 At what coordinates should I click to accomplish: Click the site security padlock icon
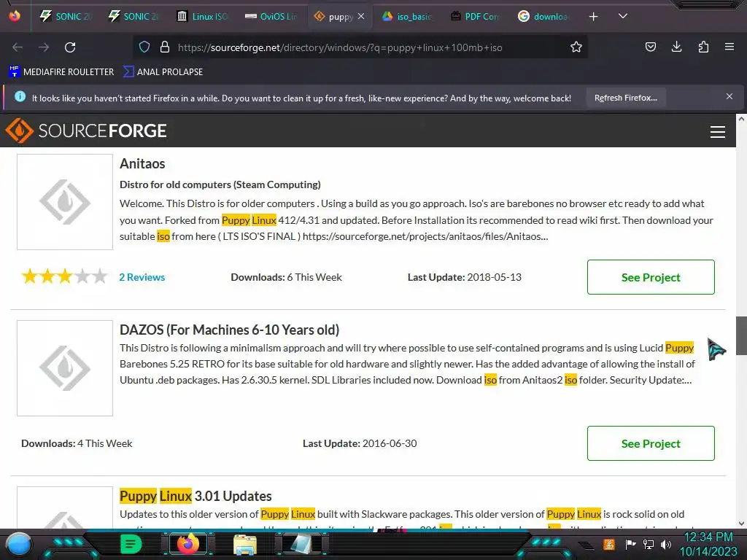(x=165, y=47)
